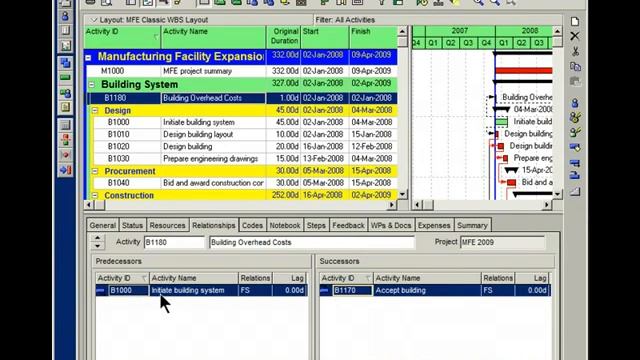Select successor B1170 Accept building
This screenshot has width=640, height=360.
click(x=435, y=291)
